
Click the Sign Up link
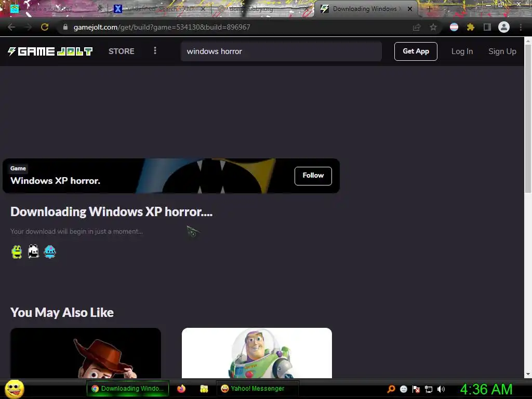pyautogui.click(x=502, y=51)
